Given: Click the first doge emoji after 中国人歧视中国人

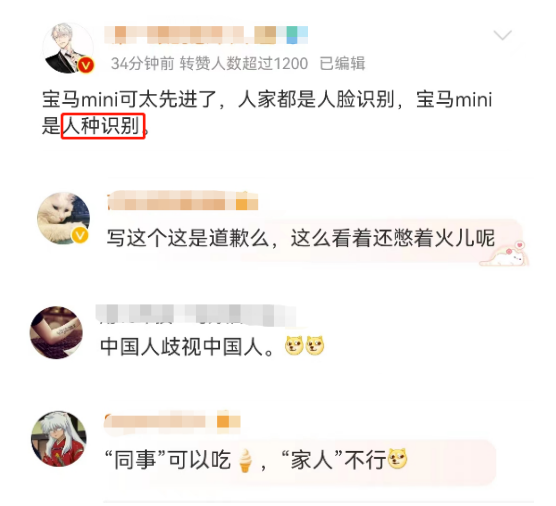Looking at the screenshot, I should 294,346.
